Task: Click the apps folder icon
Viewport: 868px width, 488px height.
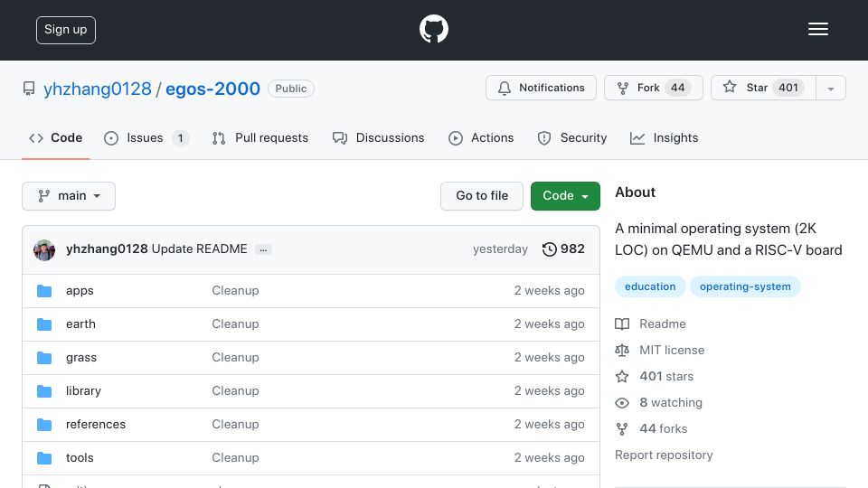Action: (x=44, y=291)
